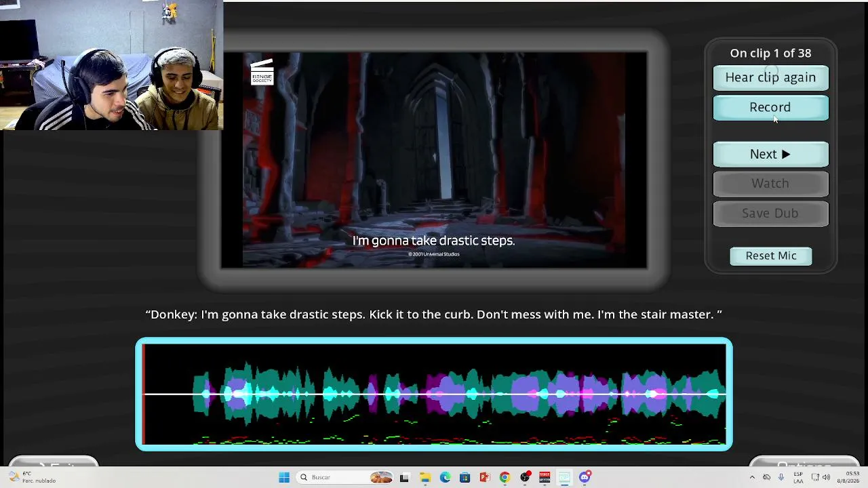
Task: Click the Hear clip again button
Action: (x=770, y=77)
